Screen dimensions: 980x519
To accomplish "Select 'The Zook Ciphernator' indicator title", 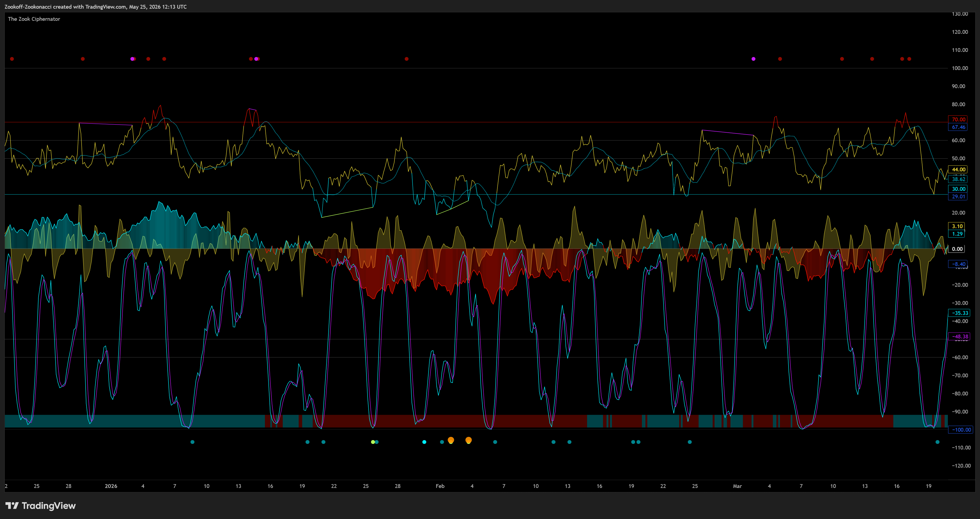I will point(34,19).
